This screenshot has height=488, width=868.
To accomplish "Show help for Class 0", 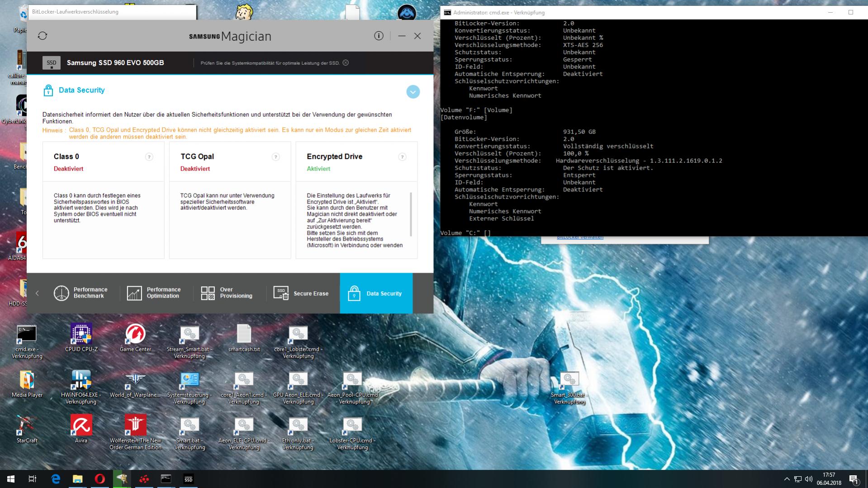I will (x=149, y=157).
